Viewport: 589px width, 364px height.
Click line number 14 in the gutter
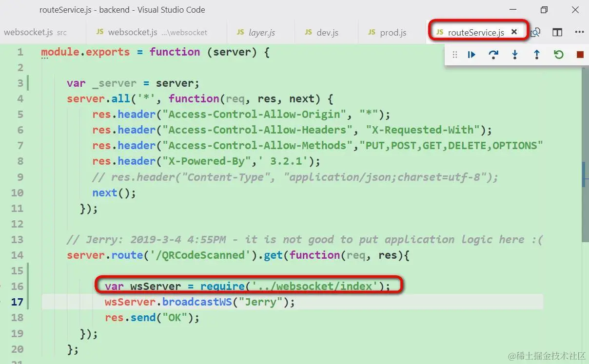tap(17, 255)
